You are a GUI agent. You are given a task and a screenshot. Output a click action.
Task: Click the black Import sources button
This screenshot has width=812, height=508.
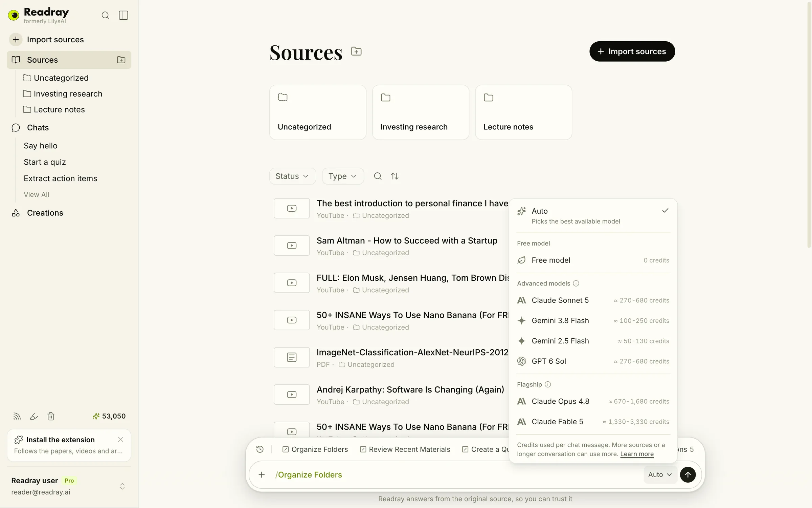[632, 51]
